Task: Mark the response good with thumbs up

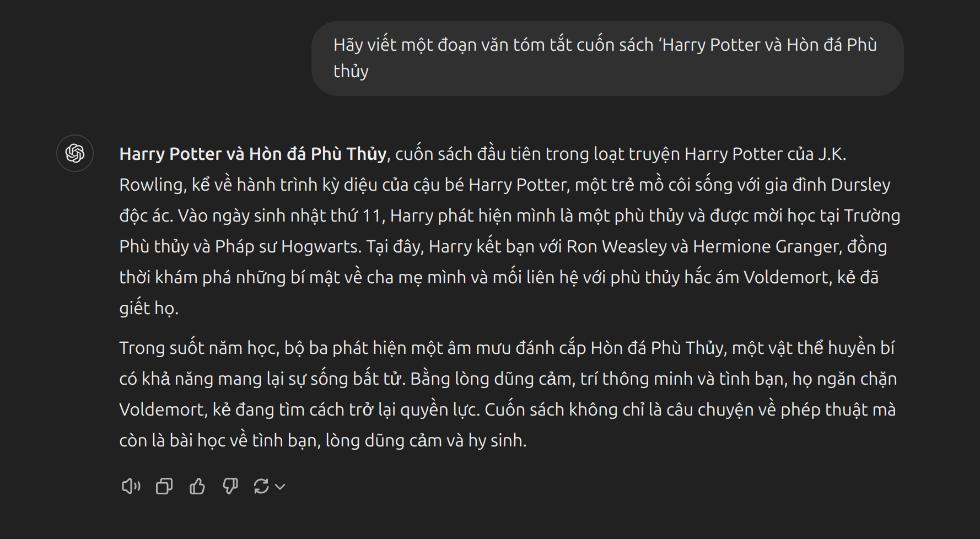Action: pos(197,486)
